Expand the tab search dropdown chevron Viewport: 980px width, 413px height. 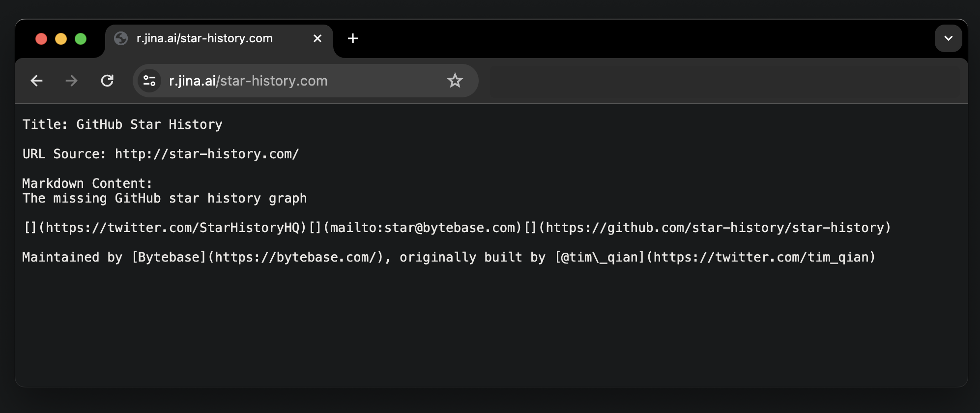pos(948,38)
